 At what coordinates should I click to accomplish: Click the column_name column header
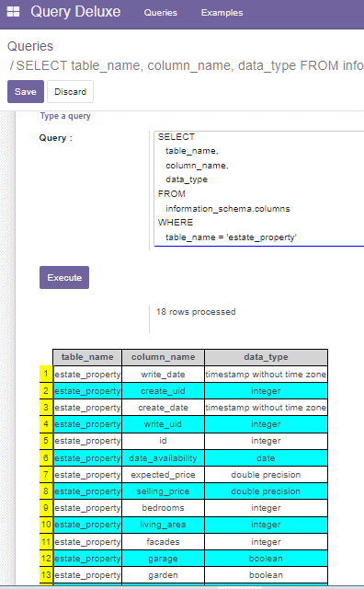click(164, 357)
